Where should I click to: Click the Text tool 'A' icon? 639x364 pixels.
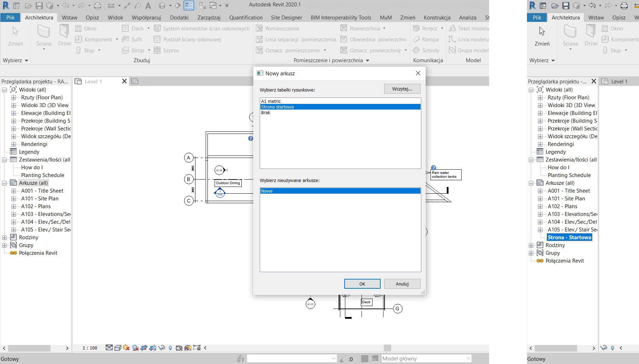coord(148,6)
